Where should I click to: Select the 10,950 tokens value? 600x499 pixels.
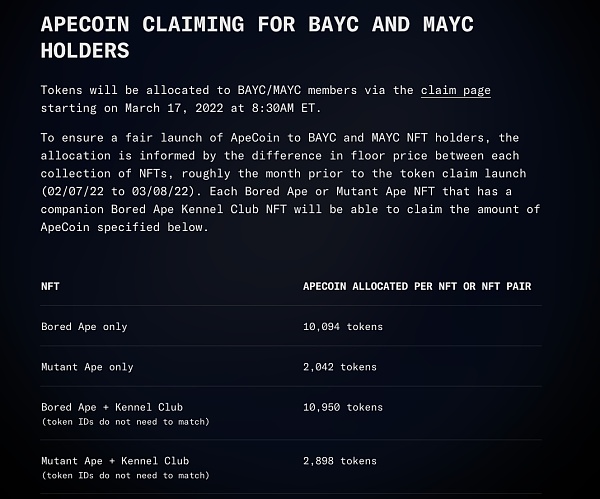342,407
